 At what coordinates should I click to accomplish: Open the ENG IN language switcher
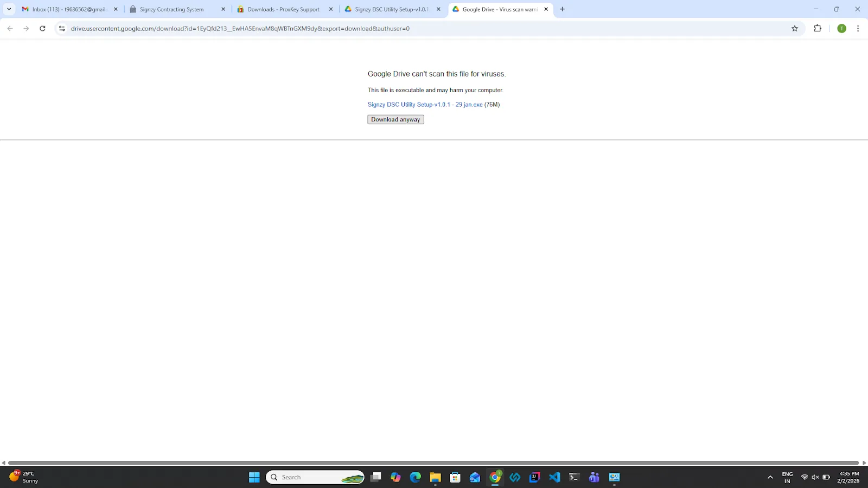pyautogui.click(x=787, y=477)
